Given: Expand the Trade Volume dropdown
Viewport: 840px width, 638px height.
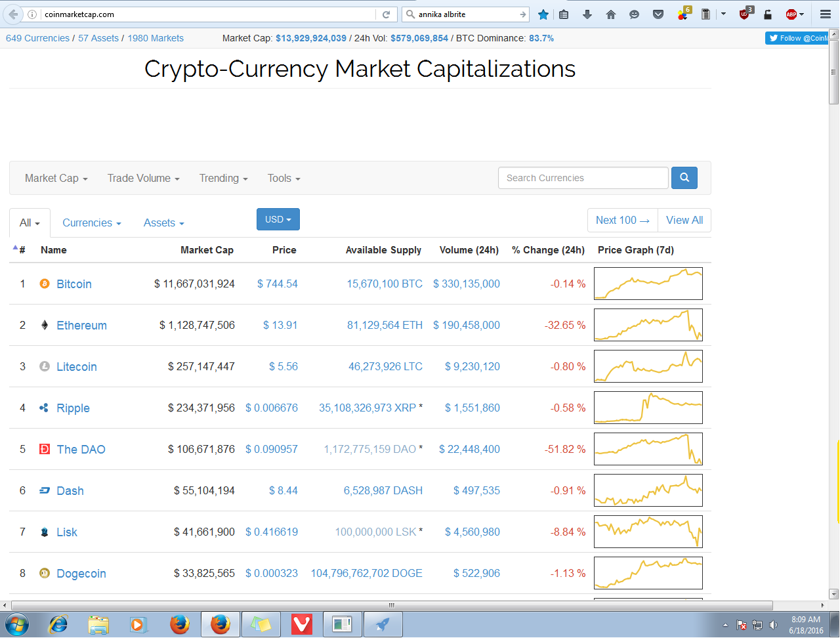Looking at the screenshot, I should click(144, 178).
